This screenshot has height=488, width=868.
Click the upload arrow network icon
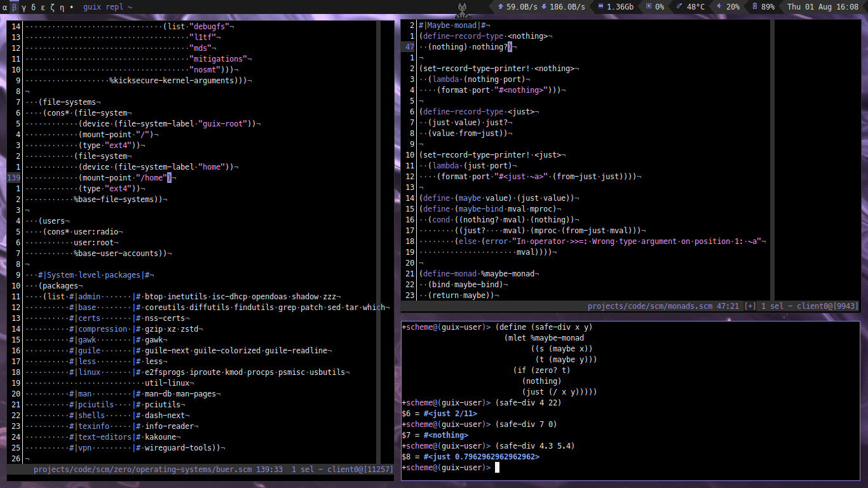(x=500, y=7)
